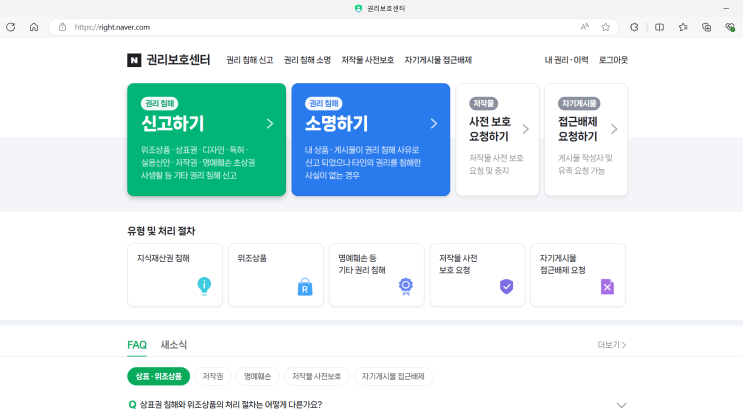
Task: Click the arrow on 소명하기 blue card
Action: (x=434, y=124)
